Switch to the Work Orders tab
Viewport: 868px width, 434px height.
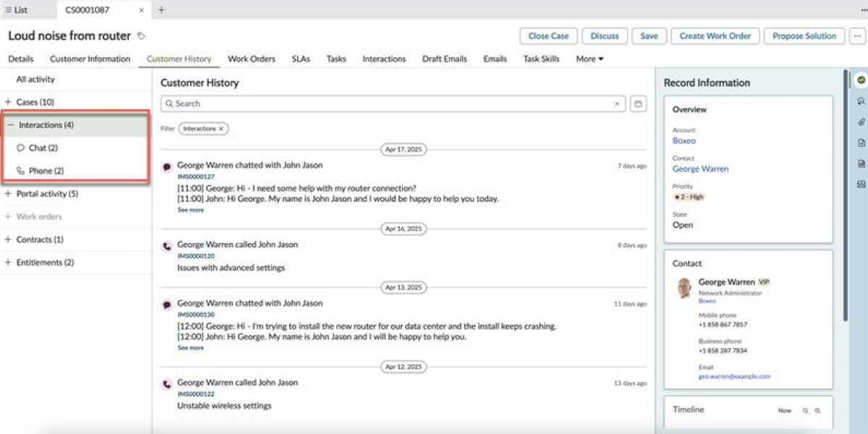(252, 59)
